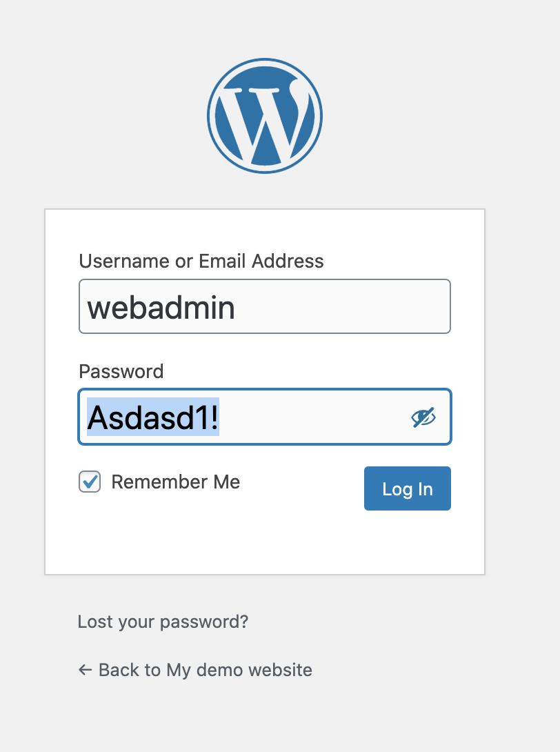Click the Remember Me label text
This screenshot has height=752, width=560.
[x=176, y=482]
